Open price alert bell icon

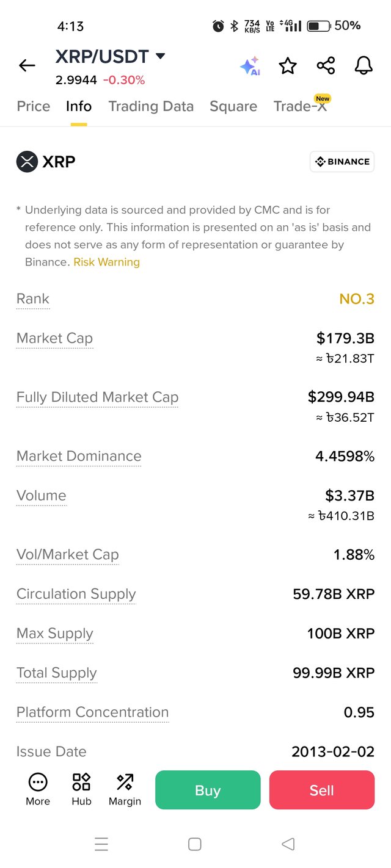(364, 65)
